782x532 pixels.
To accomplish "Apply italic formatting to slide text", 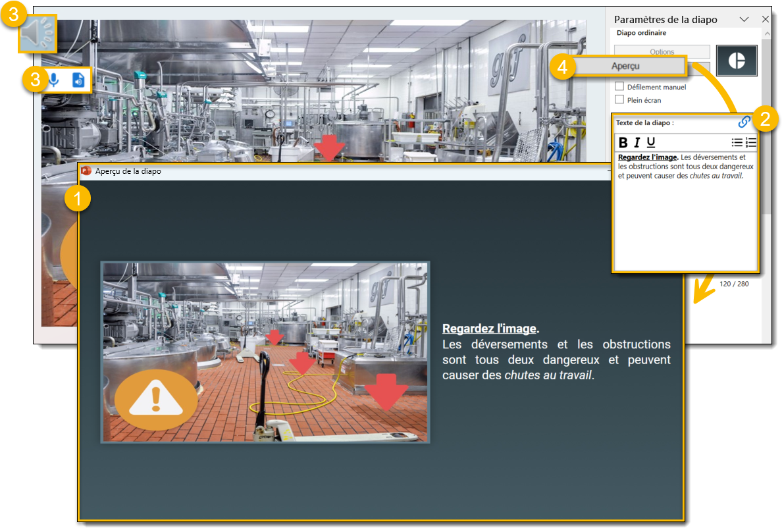I will [x=637, y=143].
